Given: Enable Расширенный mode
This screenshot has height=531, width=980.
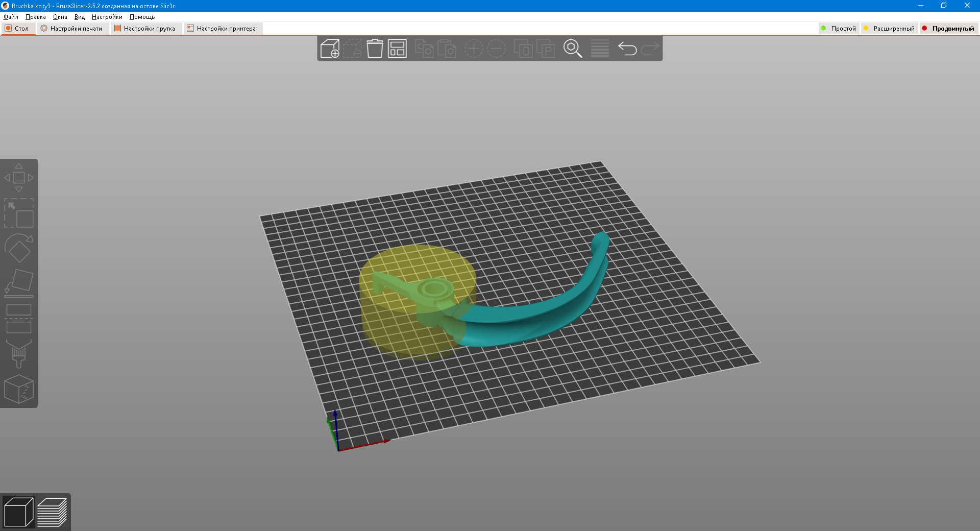Looking at the screenshot, I should (889, 29).
